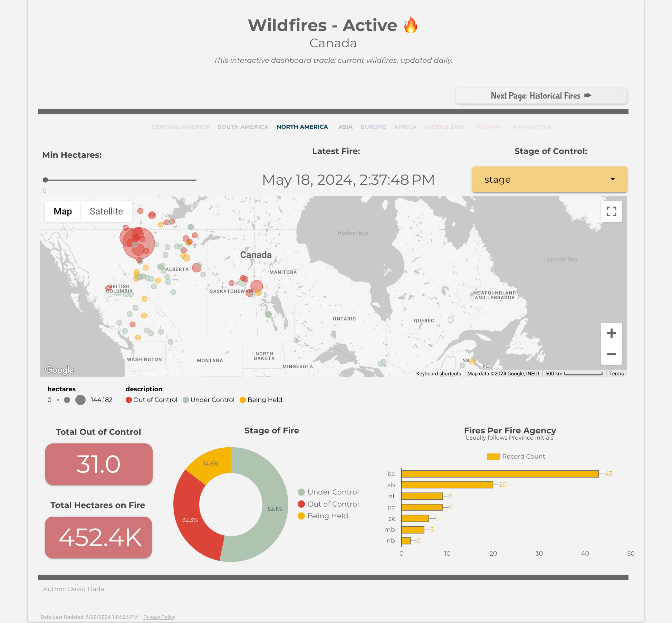Switch map view to Satellite

click(x=106, y=211)
